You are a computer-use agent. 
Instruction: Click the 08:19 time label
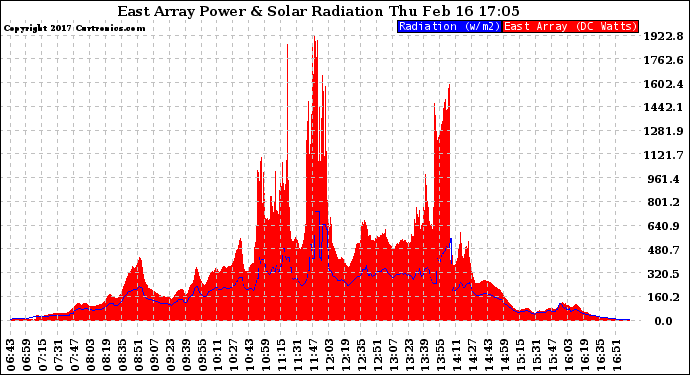(106, 355)
